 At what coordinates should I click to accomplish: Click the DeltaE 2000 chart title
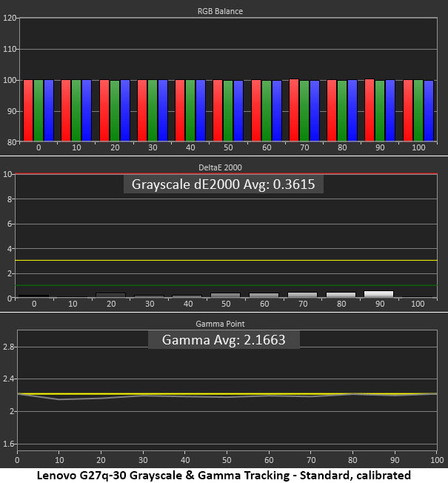point(220,167)
